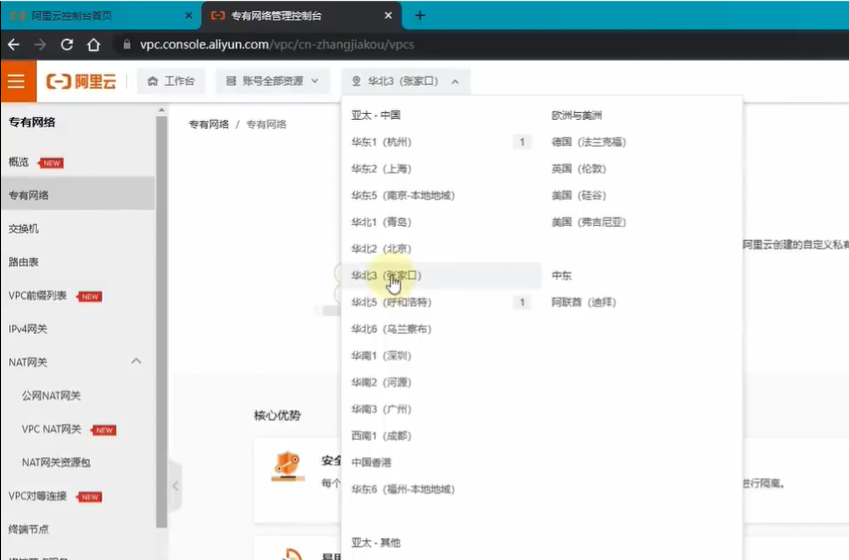
Task: Select region 华东1 (杭州)
Action: coord(441,142)
